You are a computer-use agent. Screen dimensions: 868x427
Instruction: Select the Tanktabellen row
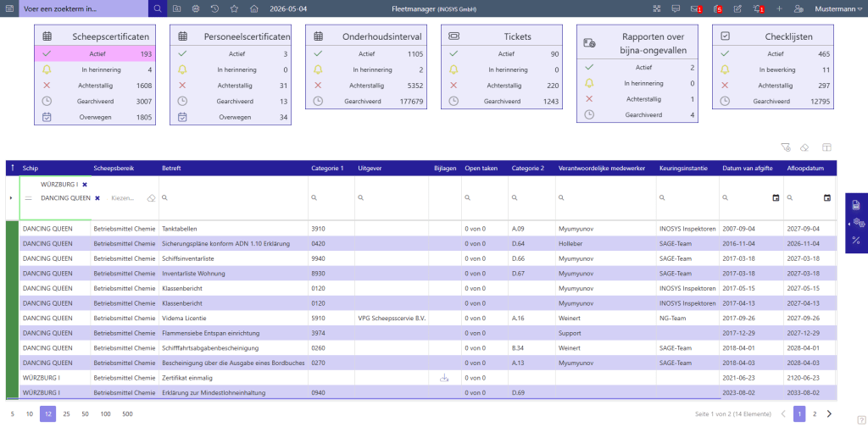click(427, 229)
